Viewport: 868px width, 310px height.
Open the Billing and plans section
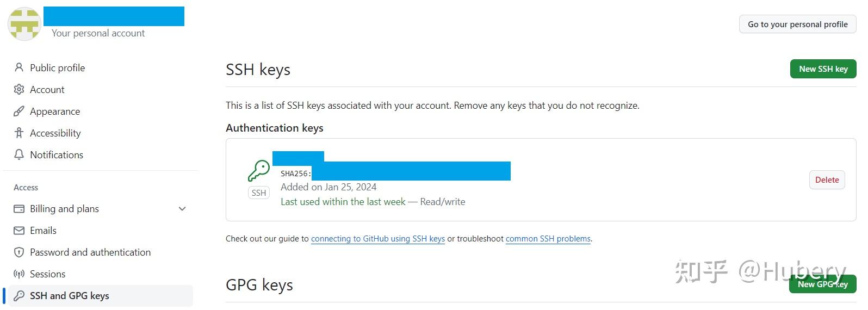(x=64, y=209)
